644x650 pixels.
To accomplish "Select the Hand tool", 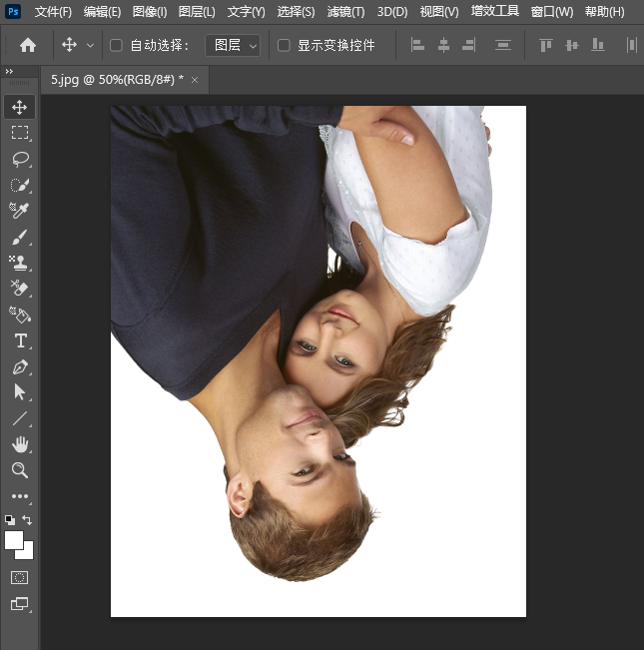I will (x=19, y=444).
